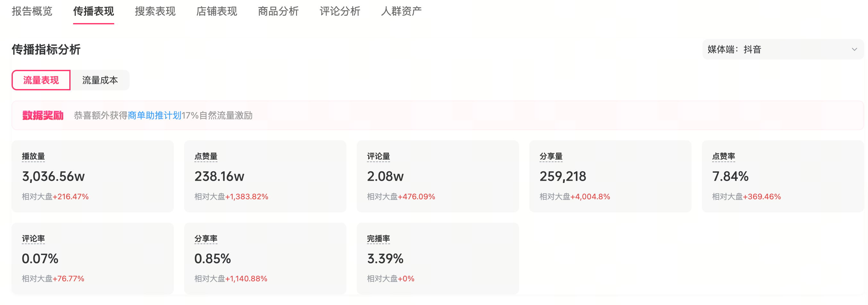Open the 媒体端: 抖音 selector
The image size is (868, 305).
tap(783, 49)
